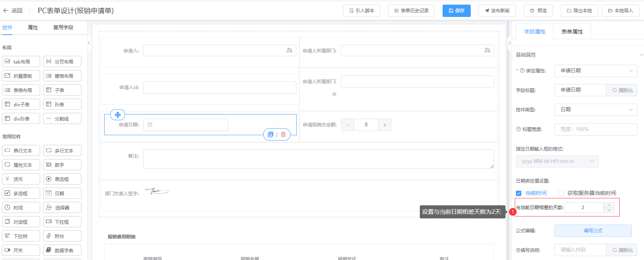The height and width of the screenshot is (260, 644).
Task: Click the copy icon on the selected field
Action: pos(270,134)
